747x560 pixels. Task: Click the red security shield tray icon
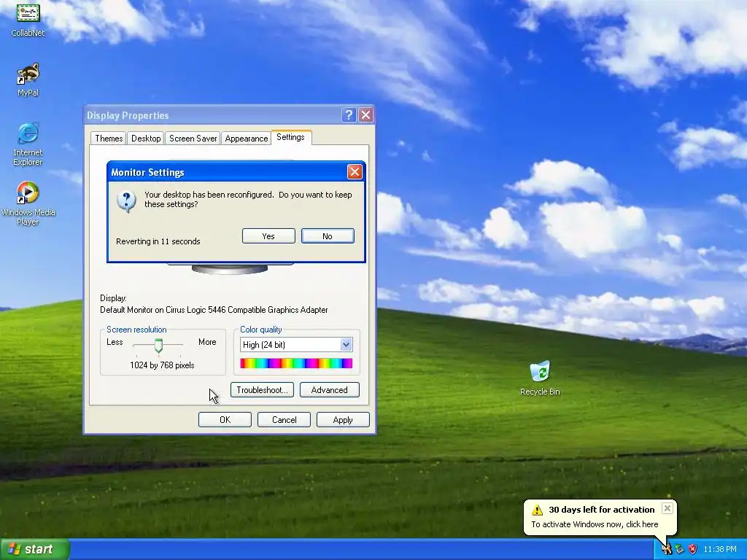692,549
